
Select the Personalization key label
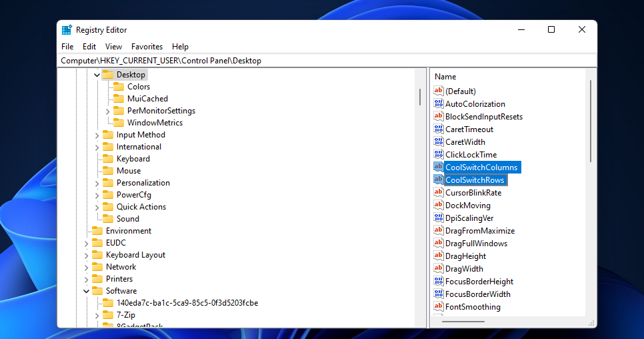(x=143, y=182)
